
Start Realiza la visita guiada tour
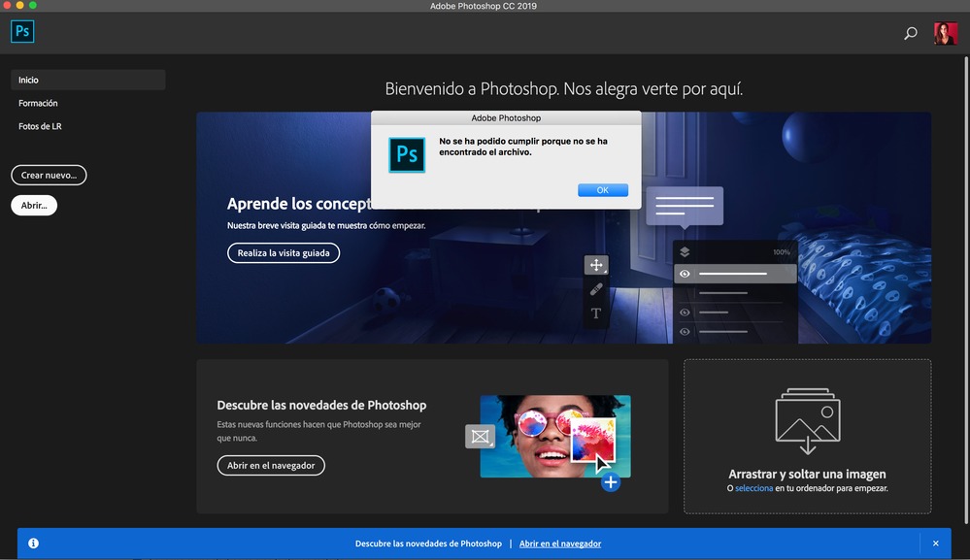tap(284, 252)
